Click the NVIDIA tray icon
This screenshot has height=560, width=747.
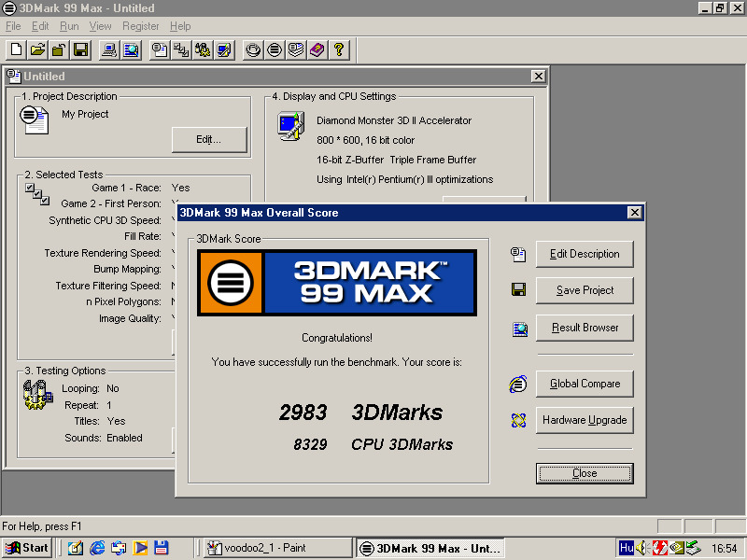tap(676, 548)
